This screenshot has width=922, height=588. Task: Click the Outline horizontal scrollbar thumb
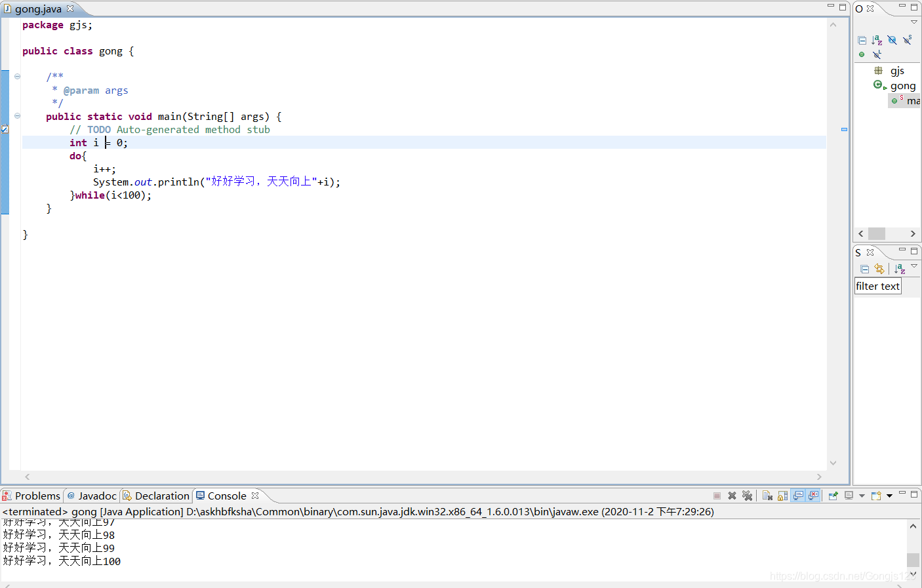click(877, 234)
